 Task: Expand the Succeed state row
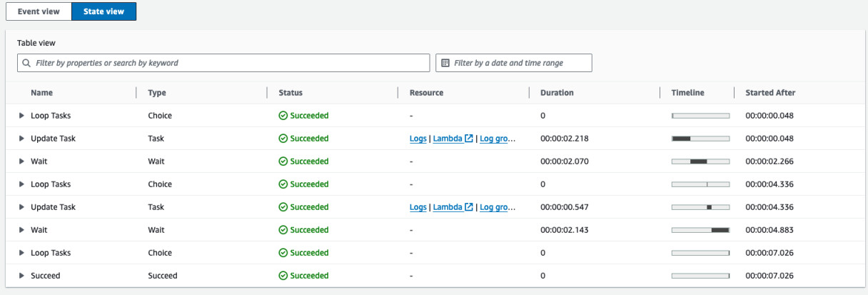pyautogui.click(x=21, y=276)
